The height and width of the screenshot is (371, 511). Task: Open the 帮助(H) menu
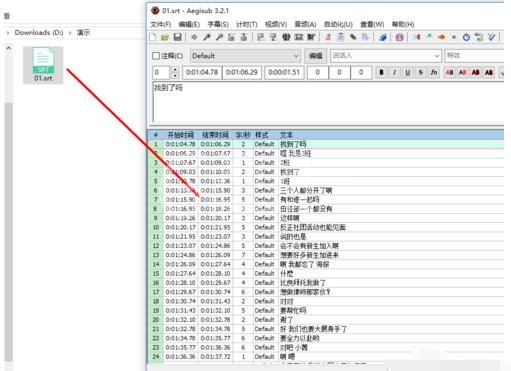click(x=403, y=24)
